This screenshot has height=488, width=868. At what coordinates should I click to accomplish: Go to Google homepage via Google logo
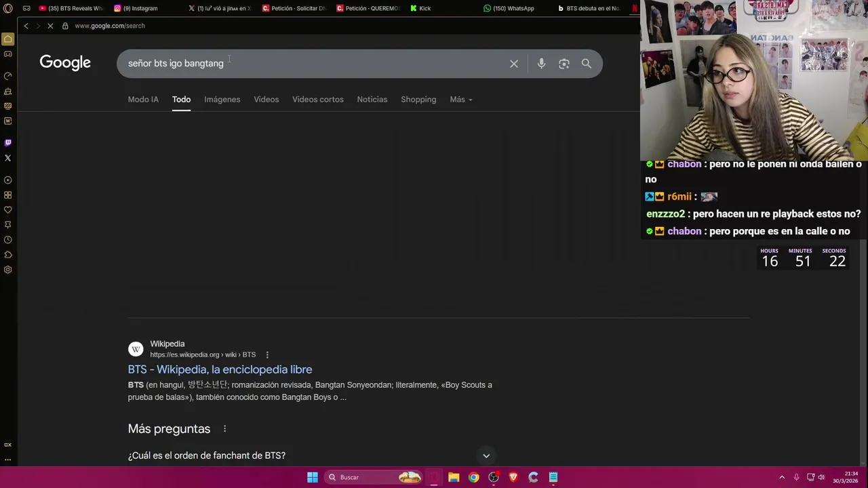(x=65, y=62)
